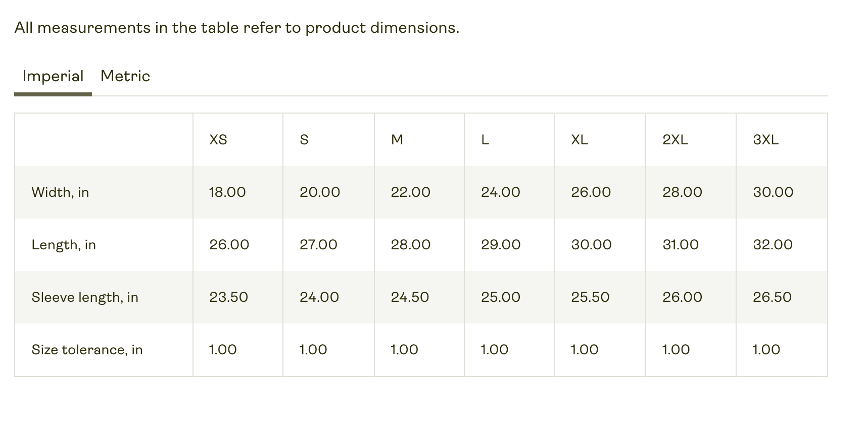Select the 30.00 width value for 3XL

point(773,192)
